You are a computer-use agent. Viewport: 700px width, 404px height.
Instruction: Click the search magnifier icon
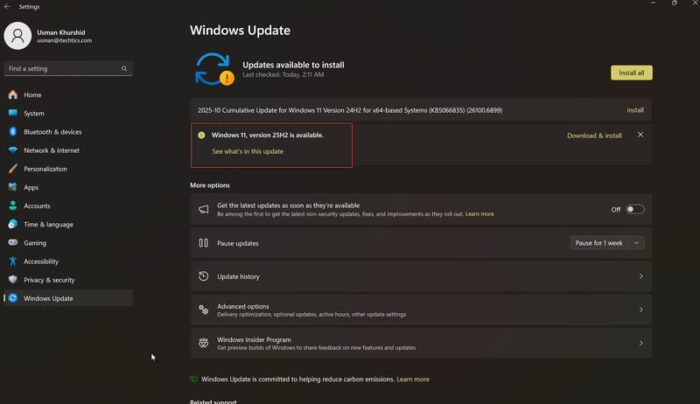124,69
